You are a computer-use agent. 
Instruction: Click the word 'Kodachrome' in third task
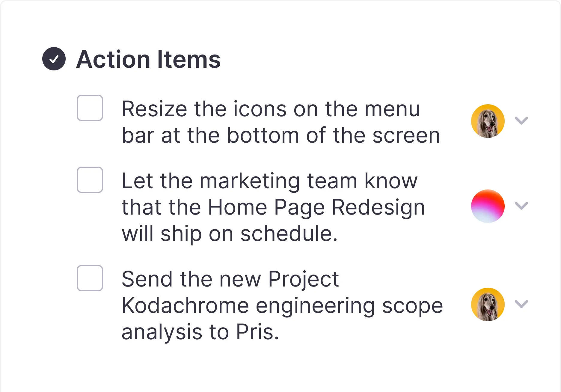point(185,306)
